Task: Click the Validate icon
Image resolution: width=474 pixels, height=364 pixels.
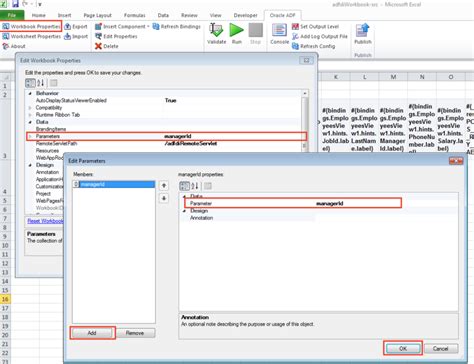Action: point(216,30)
